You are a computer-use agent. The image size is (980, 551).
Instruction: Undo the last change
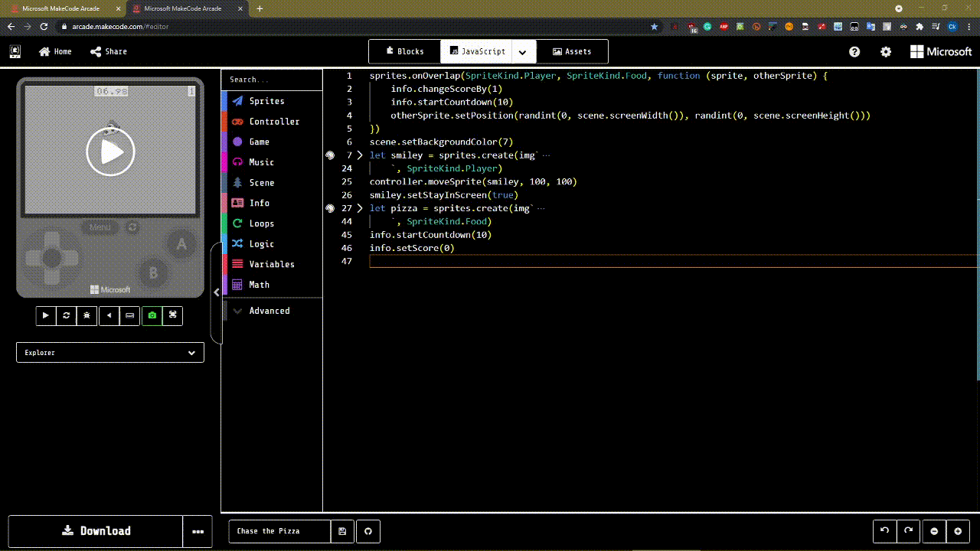point(885,531)
